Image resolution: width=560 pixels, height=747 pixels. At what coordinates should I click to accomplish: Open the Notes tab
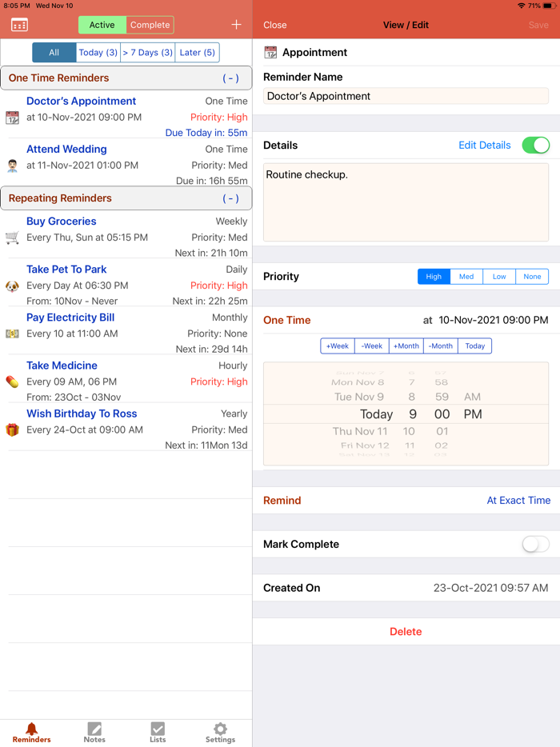click(x=94, y=733)
